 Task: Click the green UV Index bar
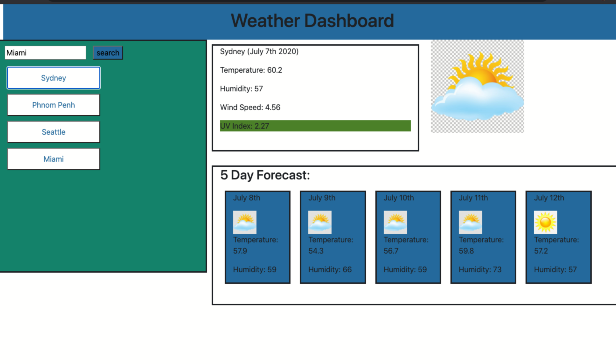pos(315,126)
